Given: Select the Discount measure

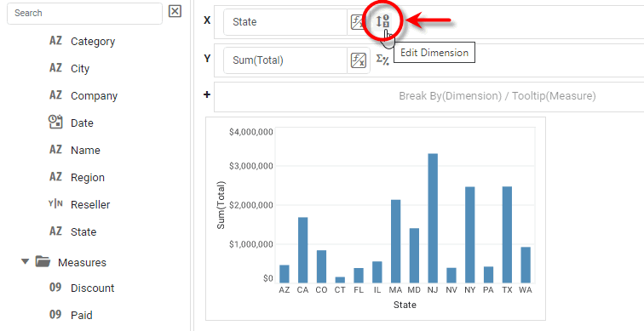Looking at the screenshot, I should coord(92,288).
